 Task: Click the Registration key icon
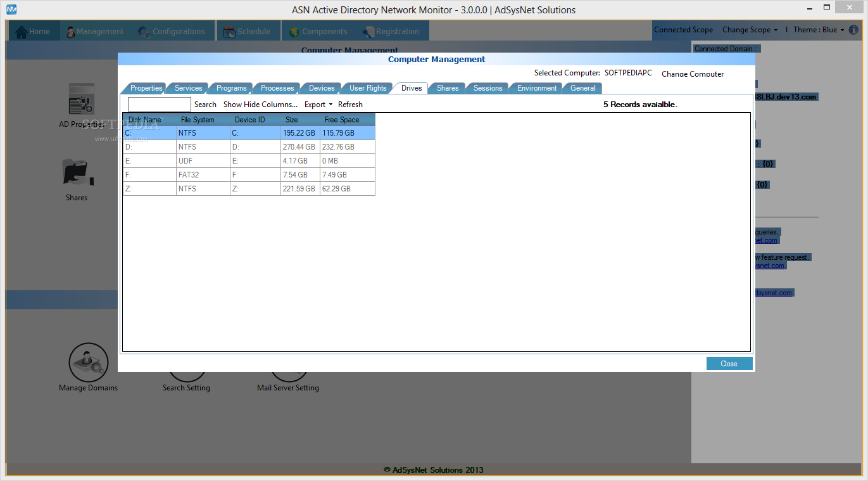(368, 32)
